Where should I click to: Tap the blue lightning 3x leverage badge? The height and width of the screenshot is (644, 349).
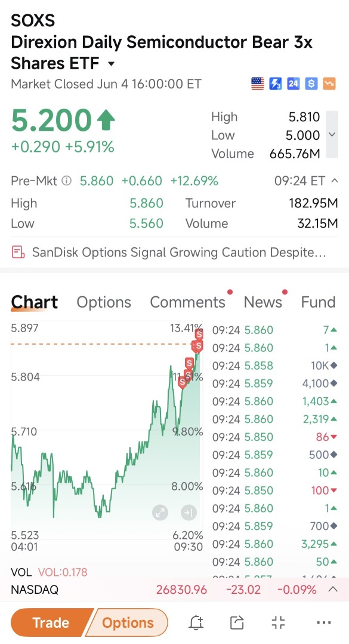[275, 84]
